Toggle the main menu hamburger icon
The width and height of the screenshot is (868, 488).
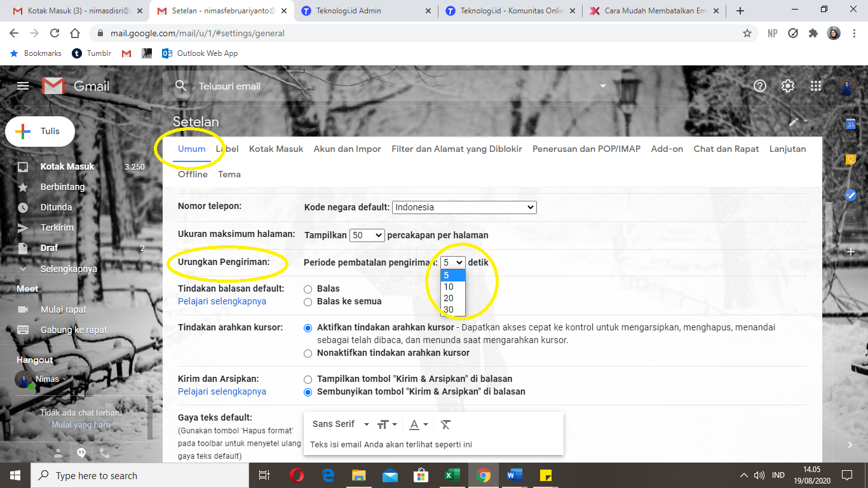point(23,86)
